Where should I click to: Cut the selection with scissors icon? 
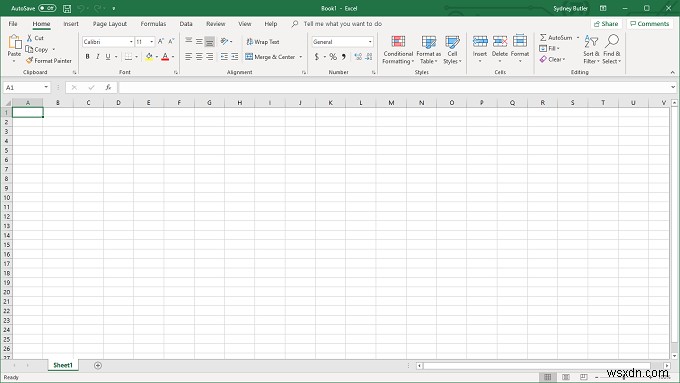[29, 38]
